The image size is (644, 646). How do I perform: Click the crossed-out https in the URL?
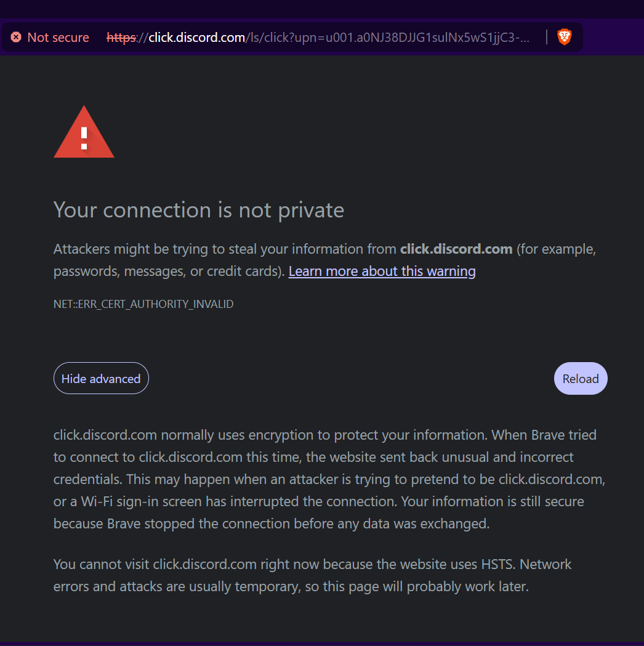tap(121, 38)
